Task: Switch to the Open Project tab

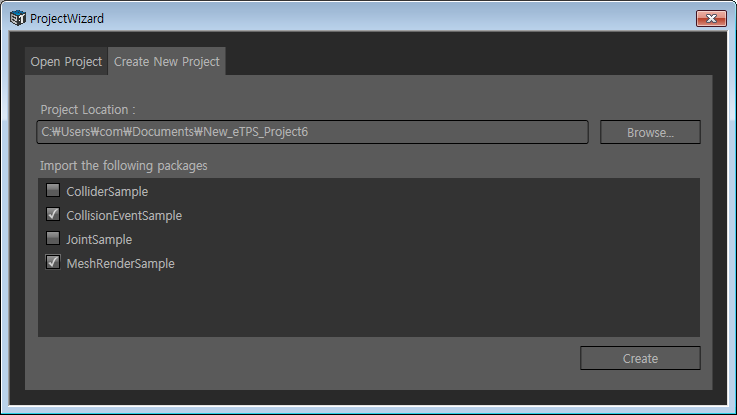Action: click(x=66, y=62)
